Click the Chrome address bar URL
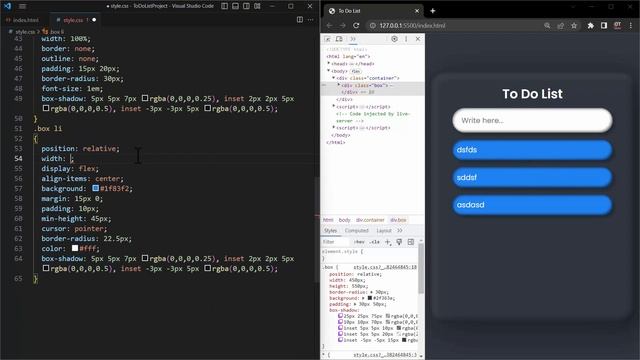The width and height of the screenshot is (640, 360). (412, 25)
